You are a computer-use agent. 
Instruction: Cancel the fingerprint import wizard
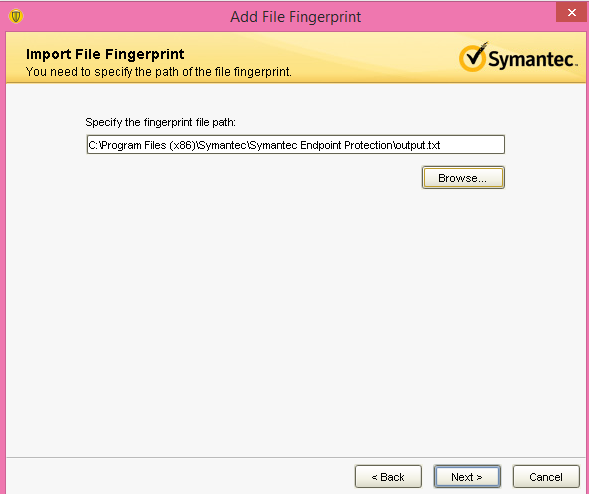tap(546, 477)
